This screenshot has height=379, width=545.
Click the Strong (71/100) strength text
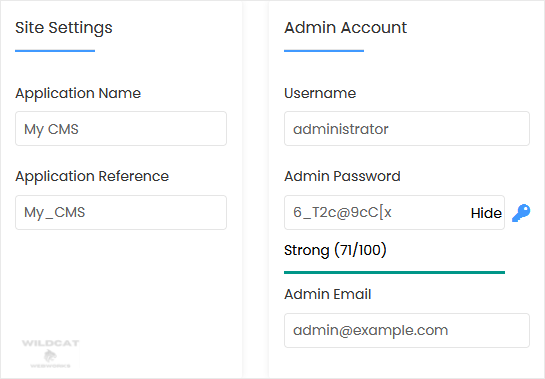click(335, 250)
